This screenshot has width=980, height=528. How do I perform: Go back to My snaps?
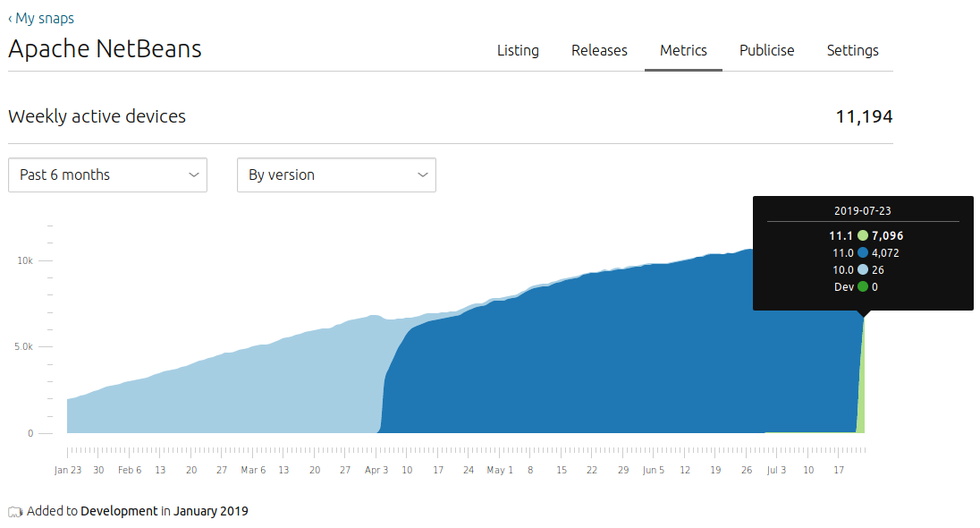point(41,18)
